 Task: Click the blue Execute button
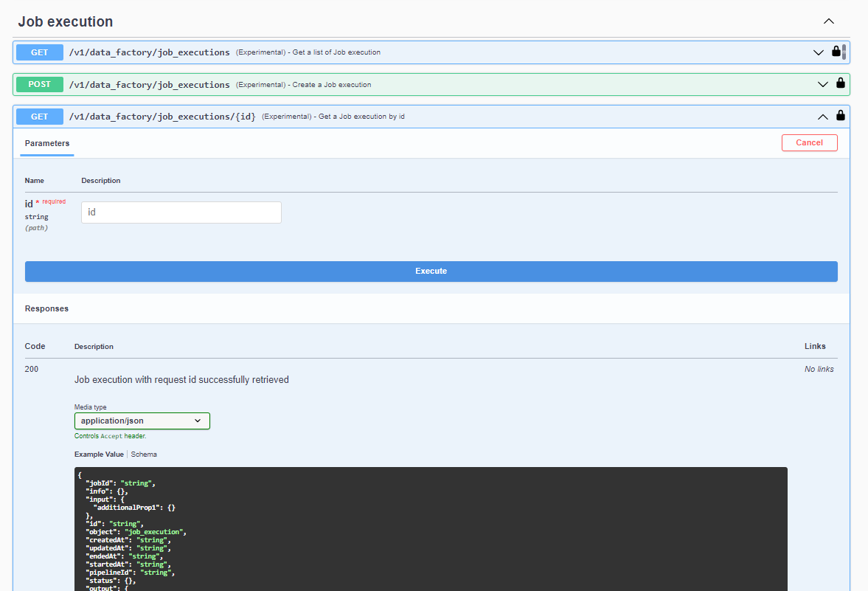[x=431, y=272]
